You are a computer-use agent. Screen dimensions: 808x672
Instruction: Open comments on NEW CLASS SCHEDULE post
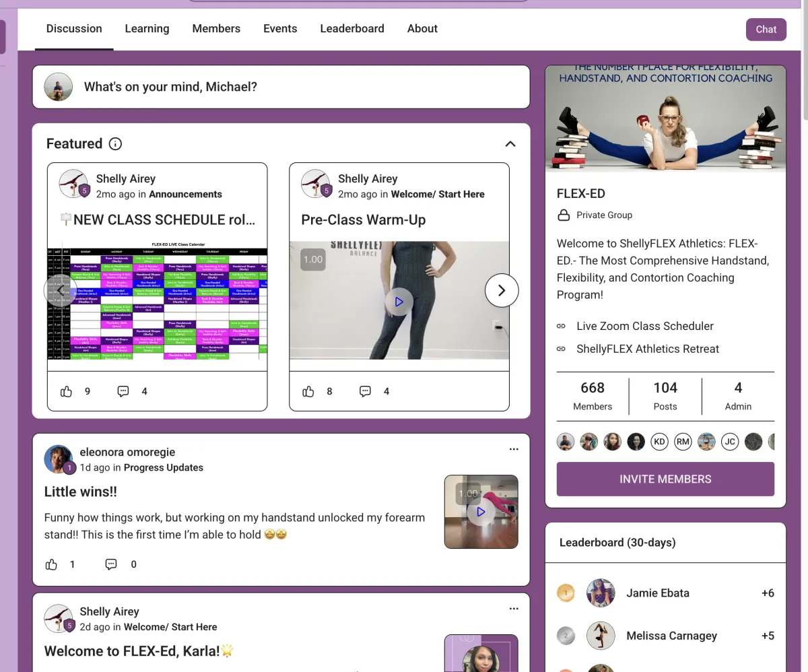pyautogui.click(x=123, y=391)
